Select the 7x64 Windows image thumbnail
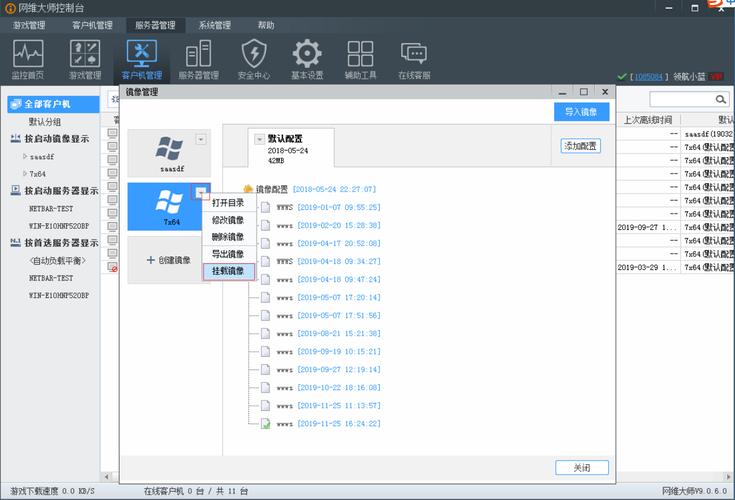 pos(169,206)
